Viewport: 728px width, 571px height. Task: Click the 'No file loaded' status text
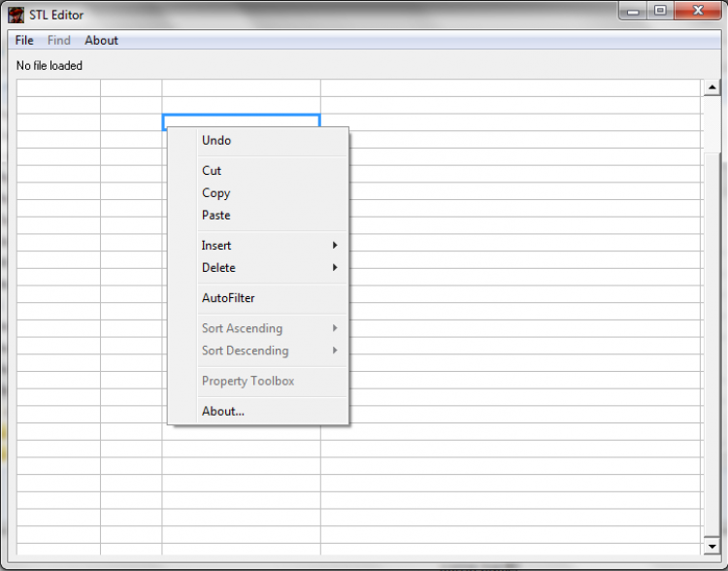tap(50, 65)
